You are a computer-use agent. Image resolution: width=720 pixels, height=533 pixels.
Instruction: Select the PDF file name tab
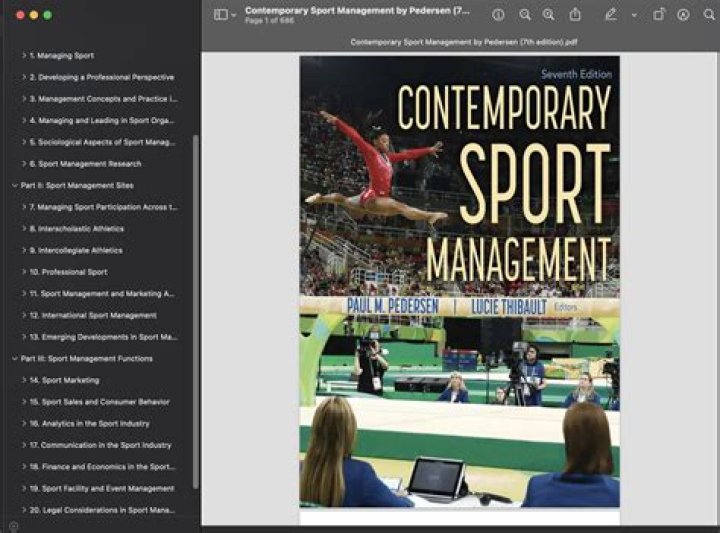[464, 42]
